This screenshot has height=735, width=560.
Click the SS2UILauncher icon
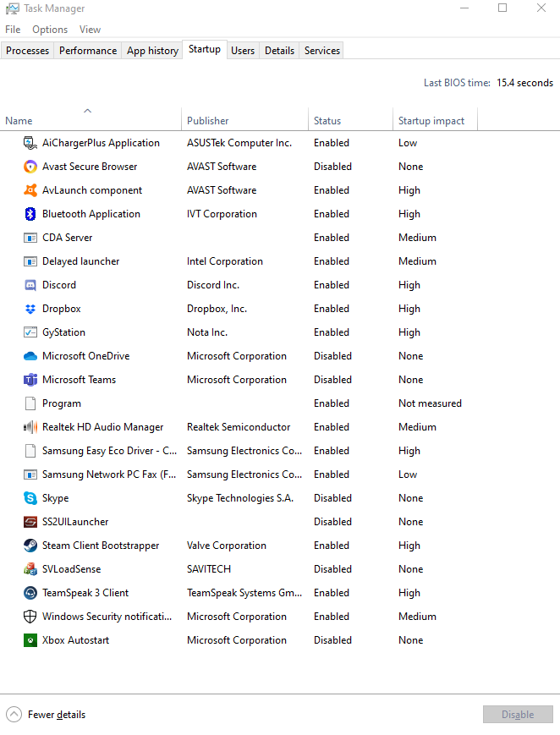tap(30, 522)
